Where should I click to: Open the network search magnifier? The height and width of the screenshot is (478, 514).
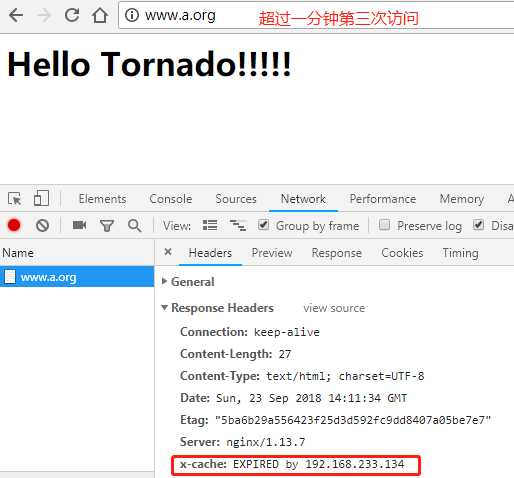click(134, 226)
